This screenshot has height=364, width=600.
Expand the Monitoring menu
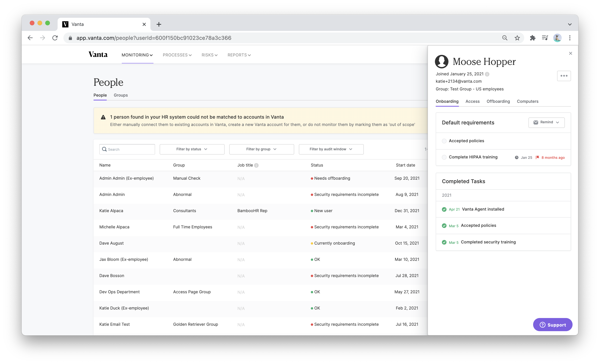coord(137,55)
